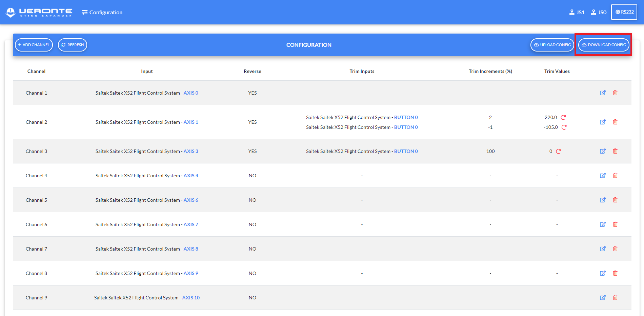
Task: Delete Channel 4 with trash icon
Action: pos(615,176)
